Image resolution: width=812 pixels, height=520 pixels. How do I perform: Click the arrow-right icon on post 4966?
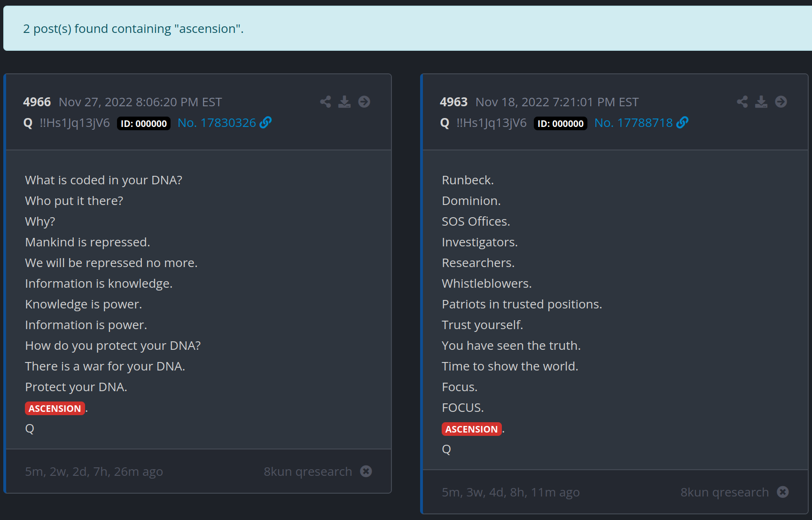(364, 102)
